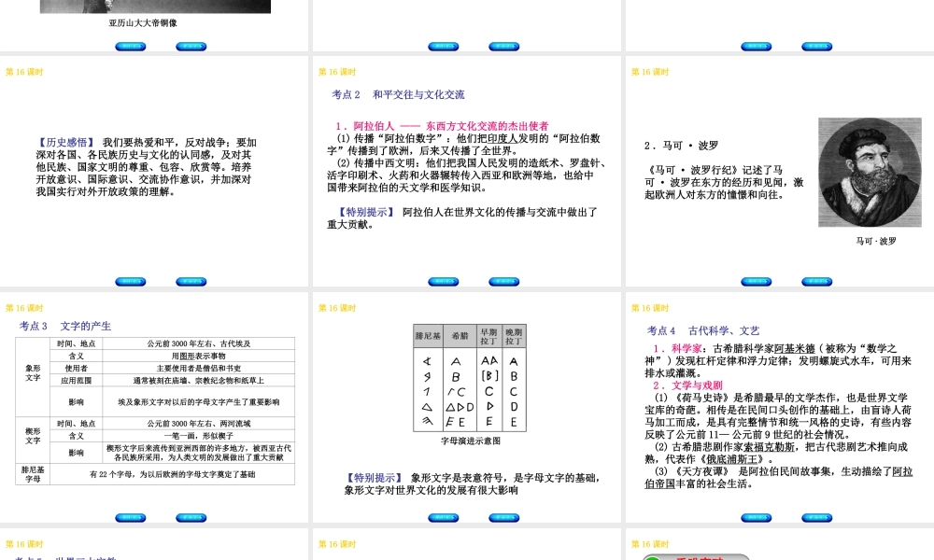Screen dimensions: 934x560
Task: Click cell 有22个字母 in the table
Action: tap(173, 474)
